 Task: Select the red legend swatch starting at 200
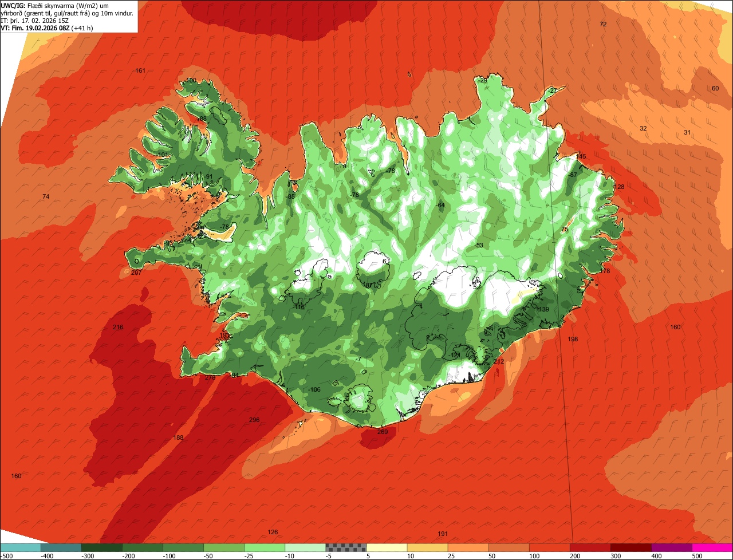click(590, 547)
